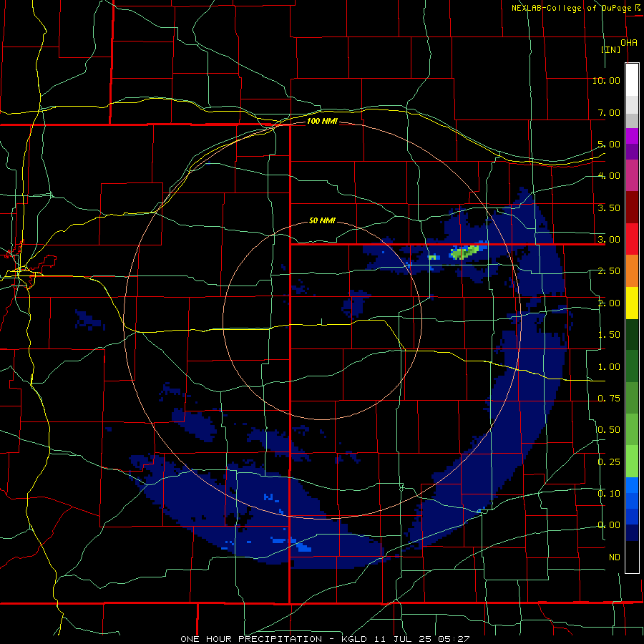Click the 0.25 legend value

[x=609, y=462]
